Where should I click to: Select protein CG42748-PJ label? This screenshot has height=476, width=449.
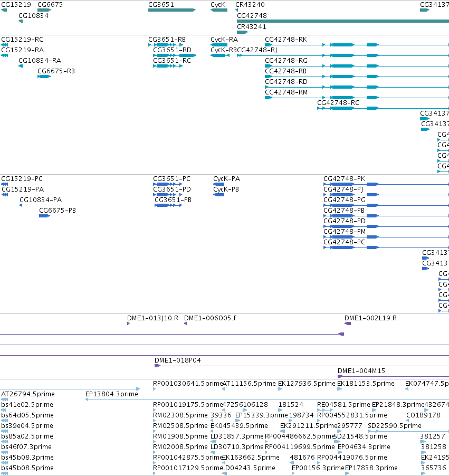(343, 189)
